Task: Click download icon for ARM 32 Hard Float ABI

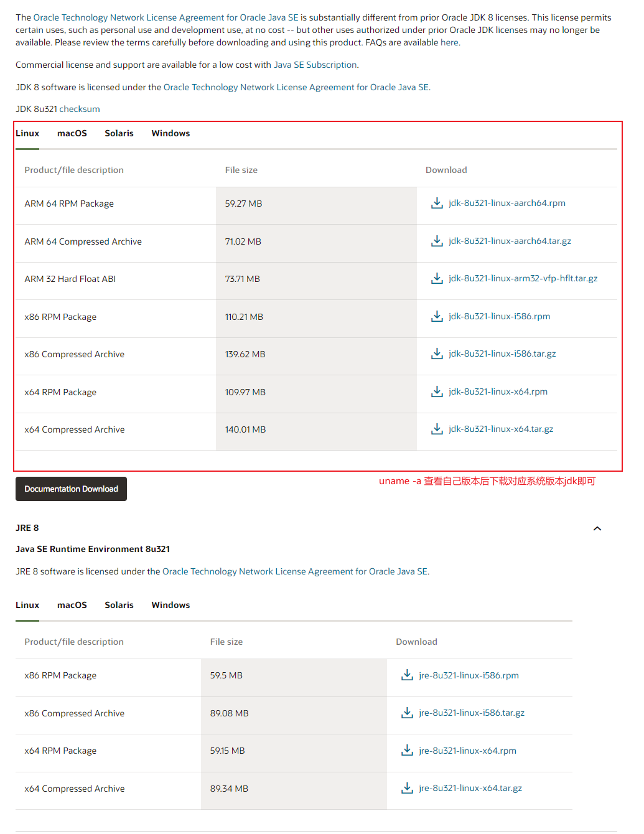Action: [x=437, y=278]
